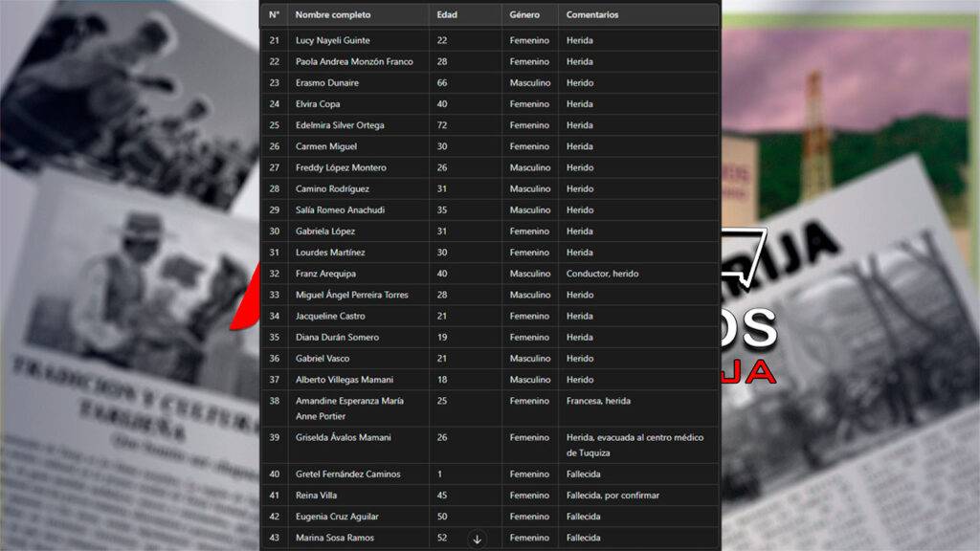
Task: Click the name 'Paola Andrea Monzón Franco'
Action: [x=354, y=62]
